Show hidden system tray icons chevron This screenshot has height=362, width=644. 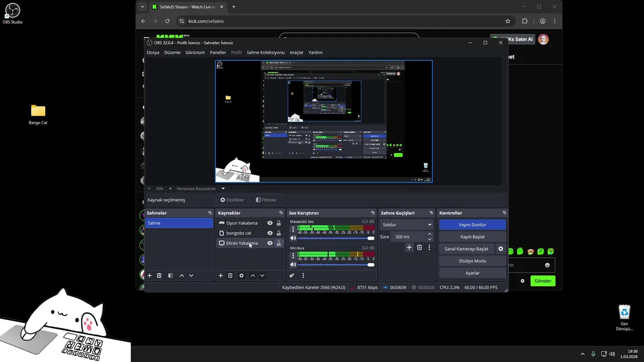tap(583, 354)
